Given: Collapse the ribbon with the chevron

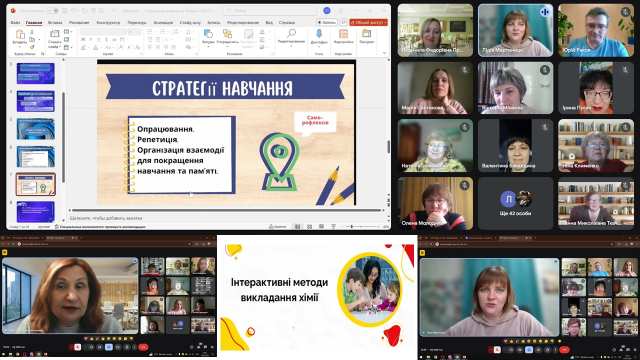Looking at the screenshot, I should coord(384,53).
